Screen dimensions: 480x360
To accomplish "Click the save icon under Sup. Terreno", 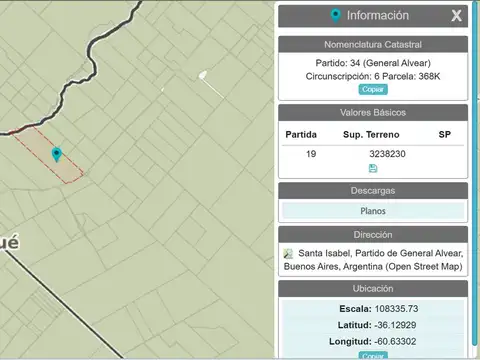I will pyautogui.click(x=373, y=168).
